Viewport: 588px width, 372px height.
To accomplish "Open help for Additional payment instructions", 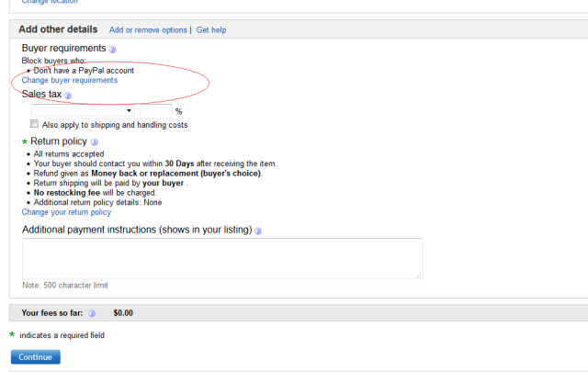I will point(256,231).
